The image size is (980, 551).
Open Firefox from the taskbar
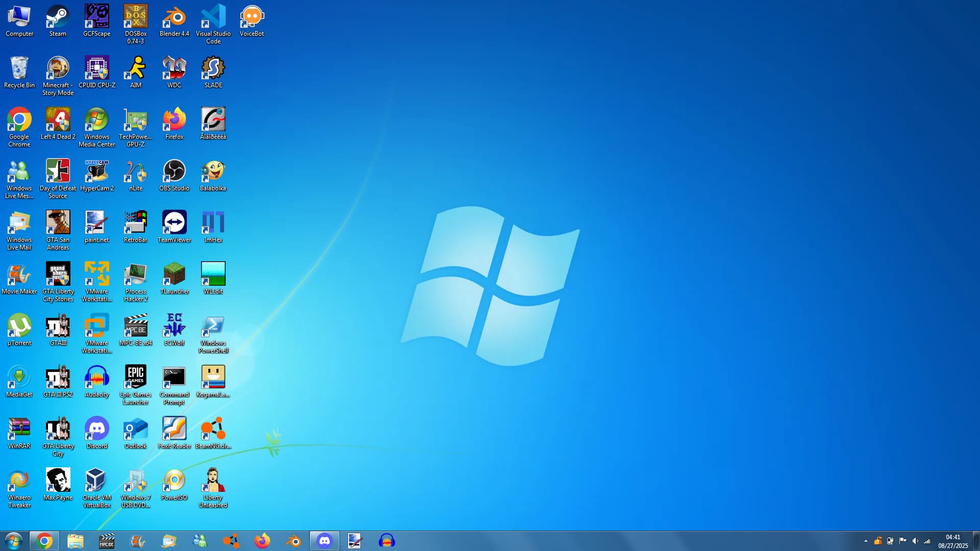pos(262,541)
